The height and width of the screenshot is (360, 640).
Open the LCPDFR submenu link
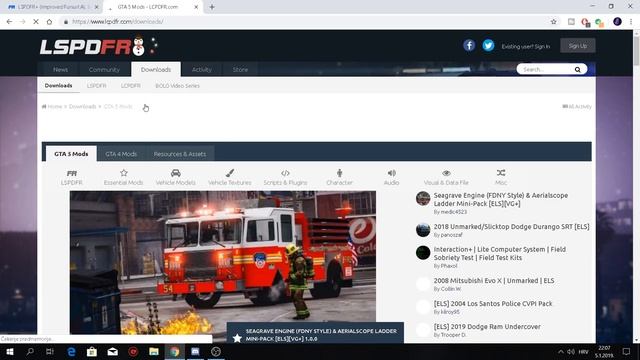[131, 86]
